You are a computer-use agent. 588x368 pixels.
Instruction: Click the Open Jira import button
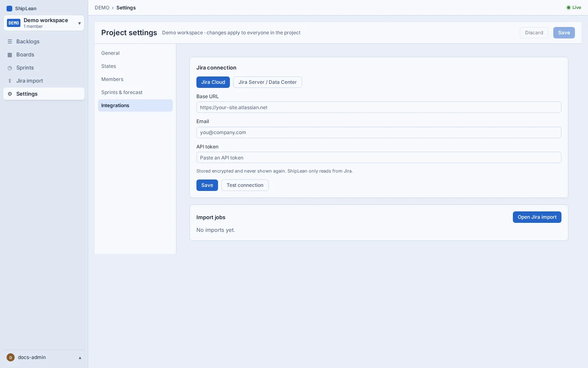click(537, 217)
